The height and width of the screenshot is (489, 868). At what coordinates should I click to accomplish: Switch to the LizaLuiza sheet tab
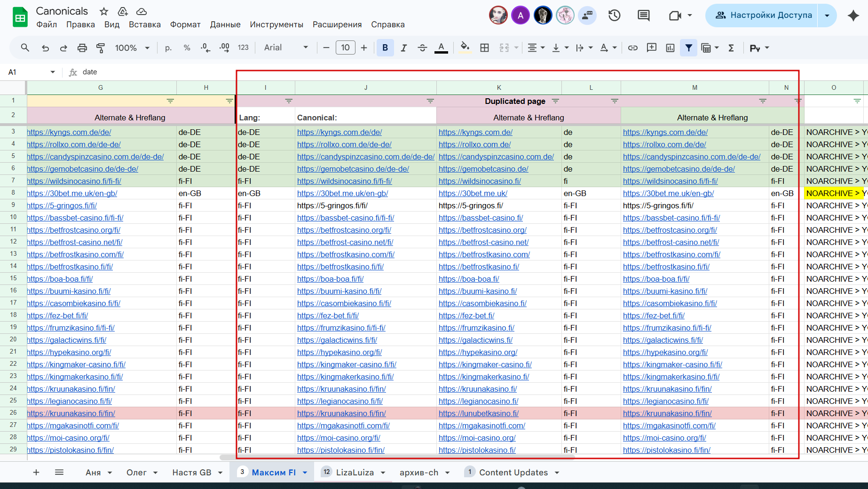(355, 473)
